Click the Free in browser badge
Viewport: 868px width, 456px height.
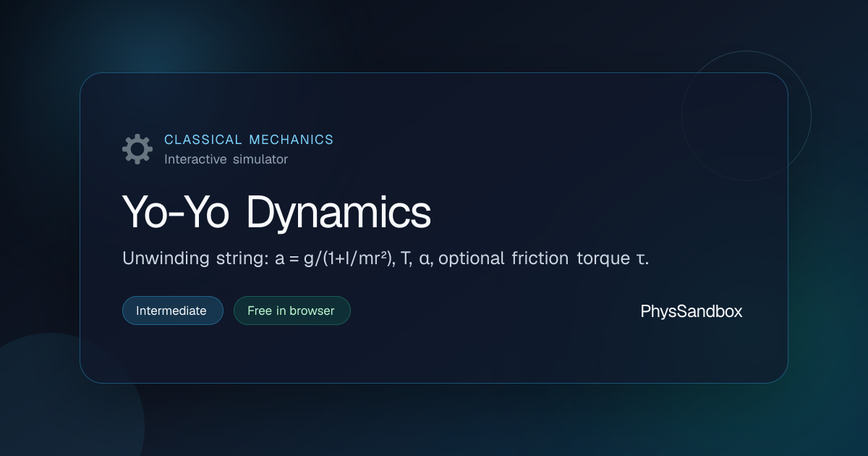(292, 311)
